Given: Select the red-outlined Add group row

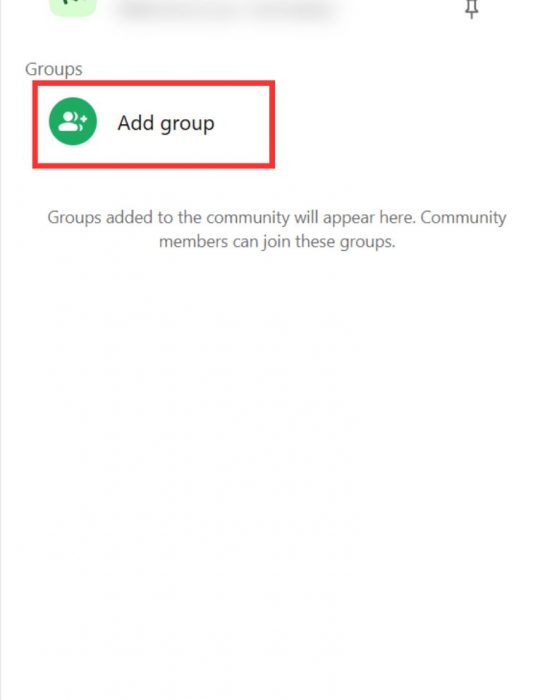Looking at the screenshot, I should (154, 125).
